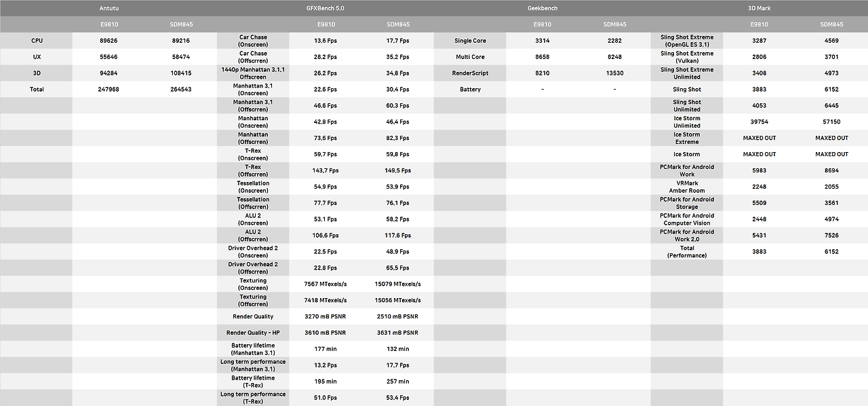Click the 7418 MTexels/s value

[325, 301]
